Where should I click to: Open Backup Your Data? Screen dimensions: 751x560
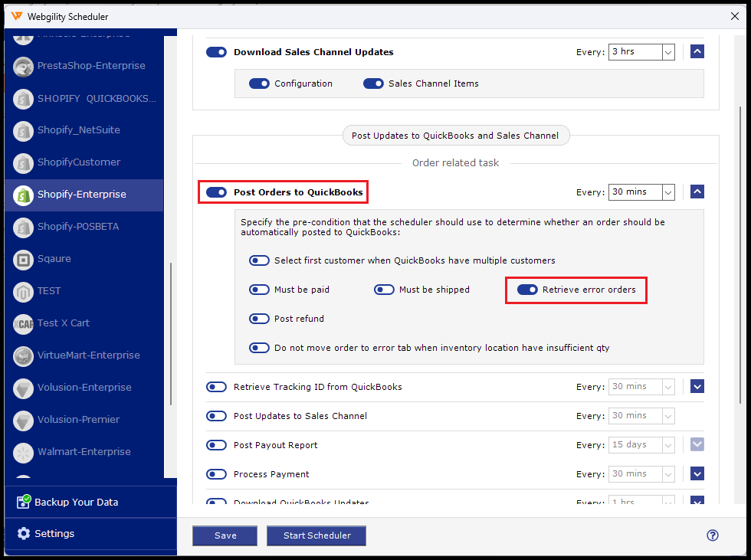[90, 502]
